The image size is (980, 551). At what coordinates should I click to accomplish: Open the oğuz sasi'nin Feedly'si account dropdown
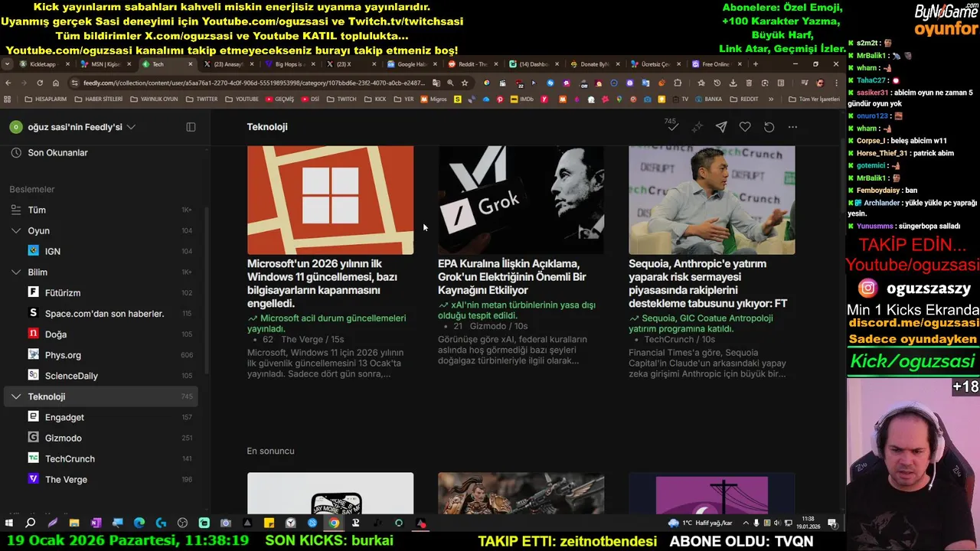click(73, 127)
